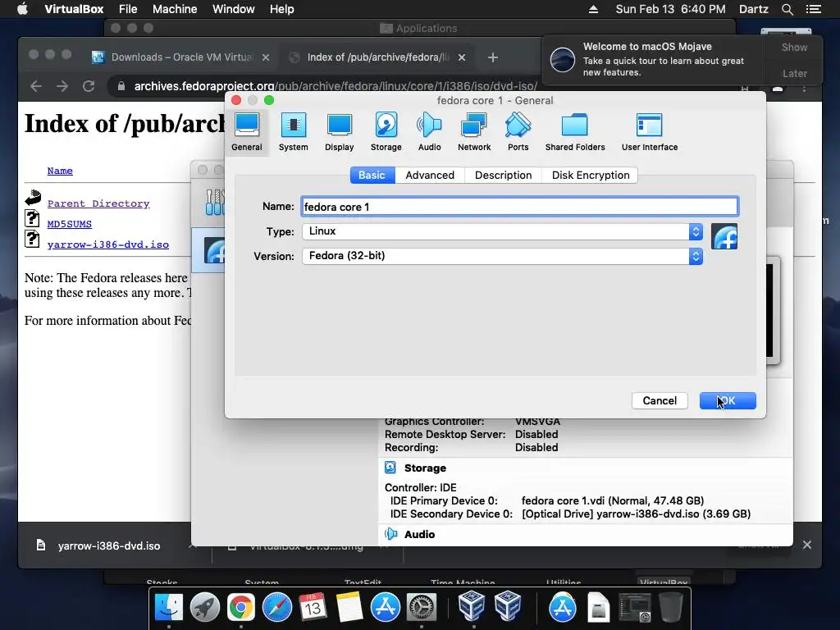Image resolution: width=840 pixels, height=630 pixels.
Task: Open Notification Center from the menu bar
Action: tap(813, 9)
